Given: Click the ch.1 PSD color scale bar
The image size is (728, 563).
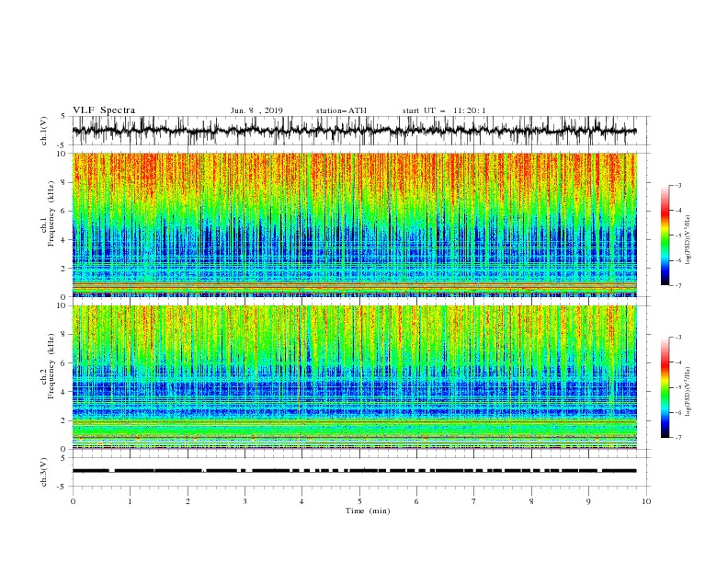Looking at the screenshot, I should 665,236.
